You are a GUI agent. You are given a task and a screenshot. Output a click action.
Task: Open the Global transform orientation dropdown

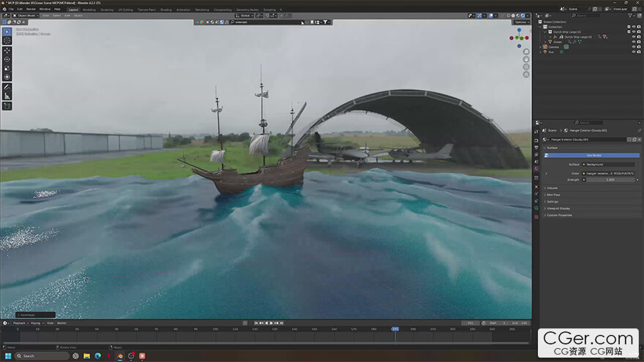click(x=244, y=15)
